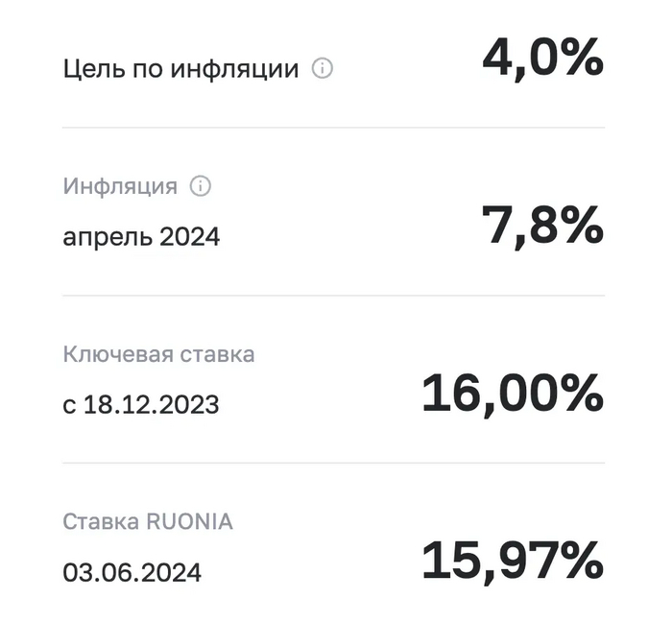Click the word Ставка before RUONIA

point(102,522)
